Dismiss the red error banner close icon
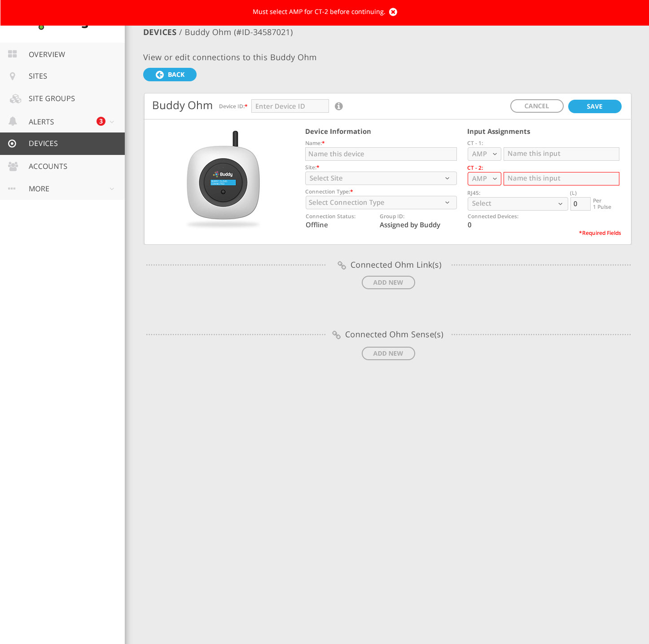The image size is (649, 644). [x=393, y=12]
